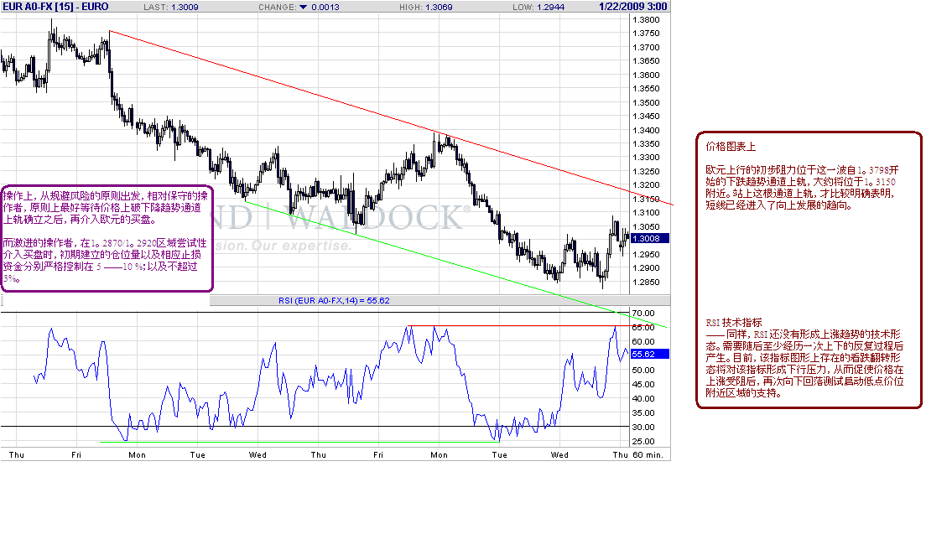The height and width of the screenshot is (560, 926).
Task: Select the 1.3600 price axis label
Action: (x=646, y=75)
